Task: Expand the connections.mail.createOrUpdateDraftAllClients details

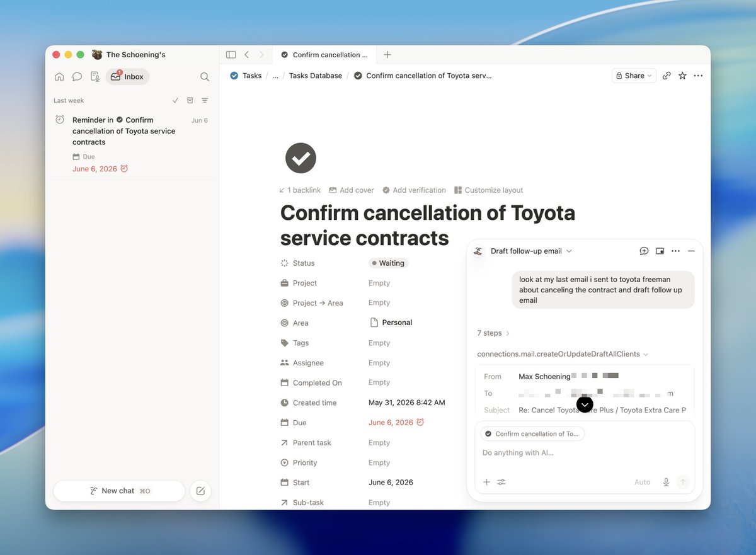Action: (563, 354)
